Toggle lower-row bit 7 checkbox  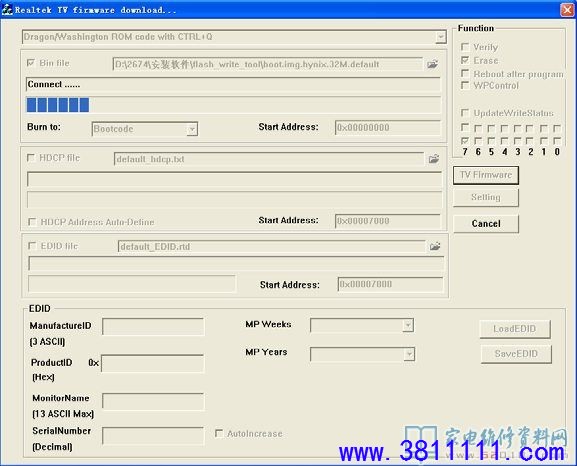[465, 141]
